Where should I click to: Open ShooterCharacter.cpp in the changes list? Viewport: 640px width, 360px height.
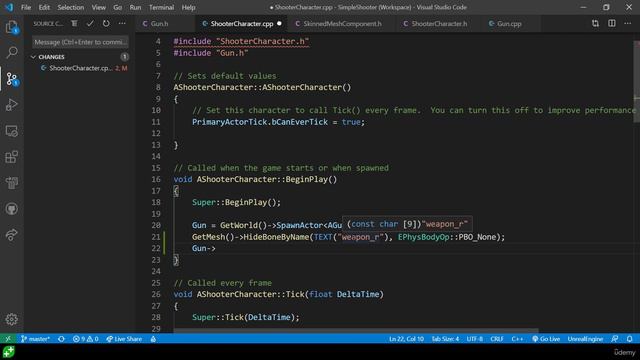[80, 68]
